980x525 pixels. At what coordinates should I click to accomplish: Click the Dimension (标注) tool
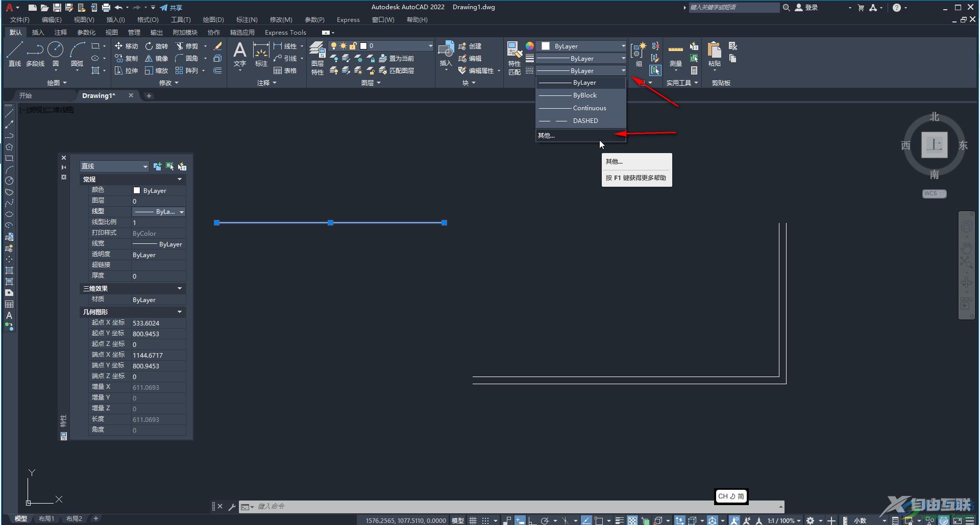click(x=261, y=54)
